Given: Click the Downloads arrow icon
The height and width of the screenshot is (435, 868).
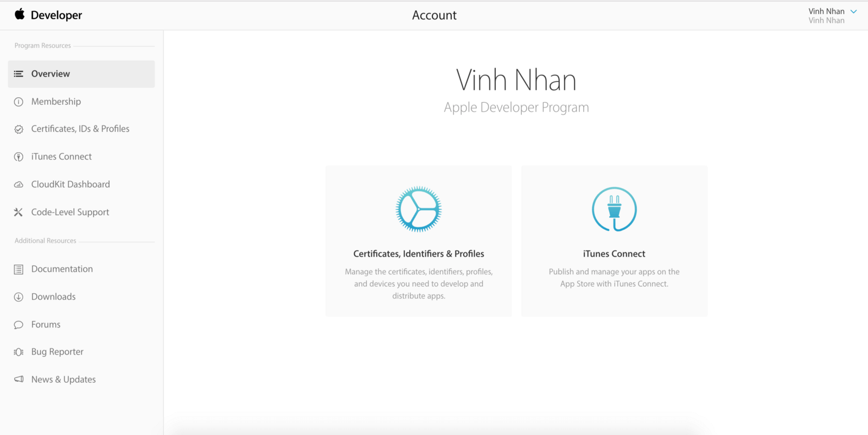Looking at the screenshot, I should pyautogui.click(x=18, y=297).
